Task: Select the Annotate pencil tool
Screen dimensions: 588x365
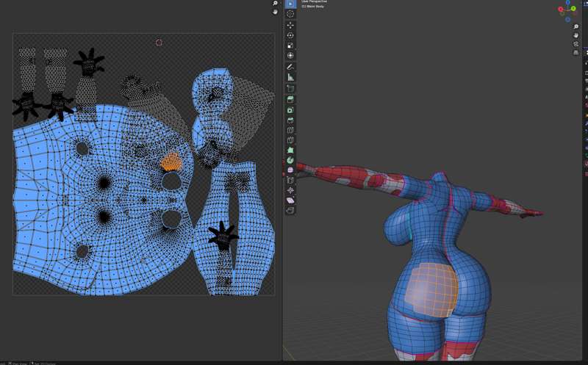Action: [x=290, y=67]
